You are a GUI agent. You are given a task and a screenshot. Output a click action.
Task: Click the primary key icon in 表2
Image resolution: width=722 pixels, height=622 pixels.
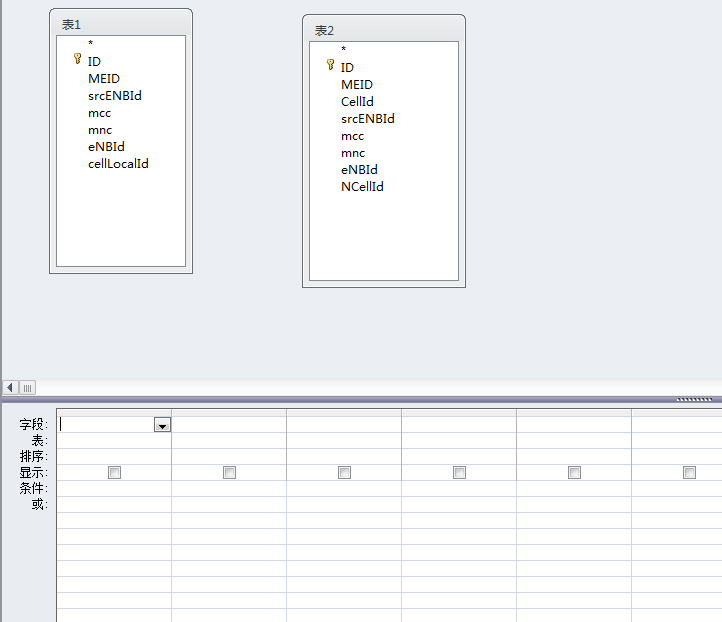[330, 65]
